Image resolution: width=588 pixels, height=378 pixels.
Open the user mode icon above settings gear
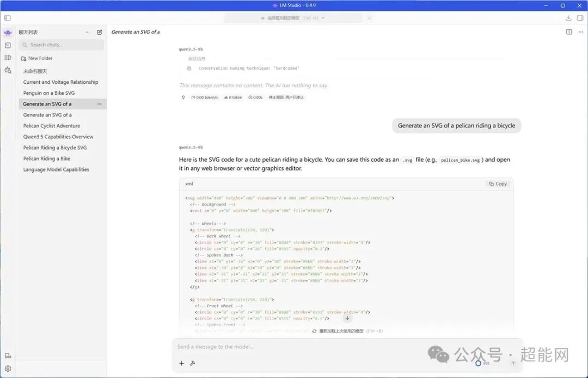coord(8,356)
